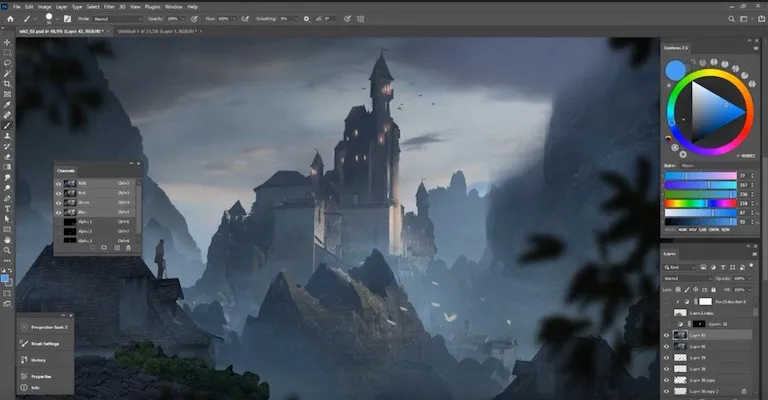Select the Brush tool in the toolbar
Image resolution: width=768 pixels, height=400 pixels.
point(7,125)
